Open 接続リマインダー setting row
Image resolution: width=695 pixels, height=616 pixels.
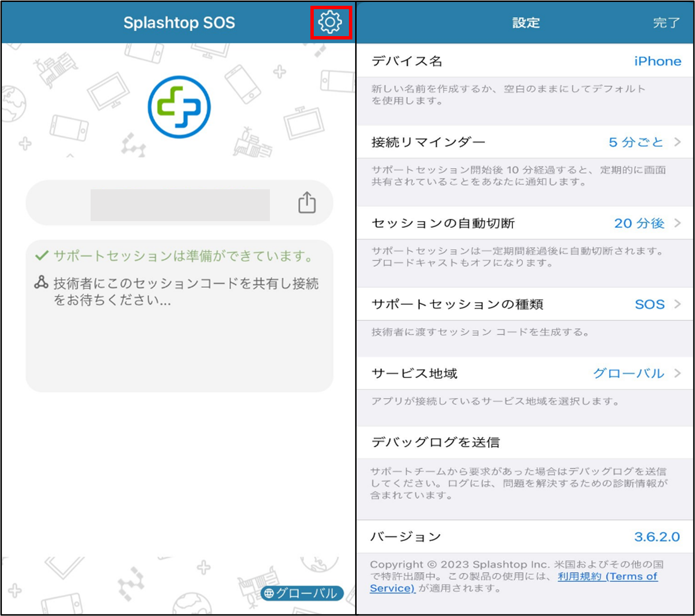(x=525, y=142)
